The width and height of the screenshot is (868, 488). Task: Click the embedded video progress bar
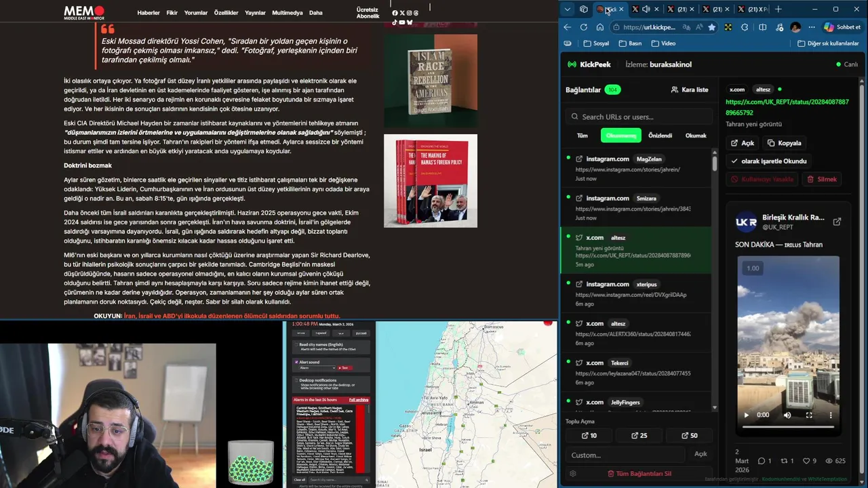[x=788, y=427]
